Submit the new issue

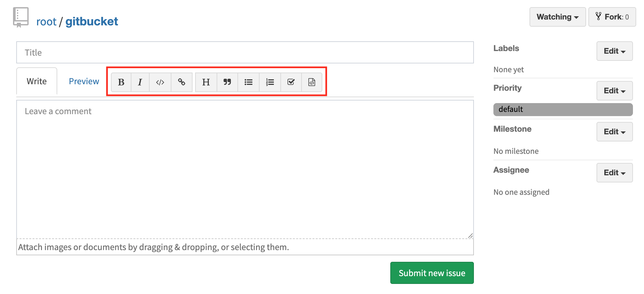click(432, 273)
